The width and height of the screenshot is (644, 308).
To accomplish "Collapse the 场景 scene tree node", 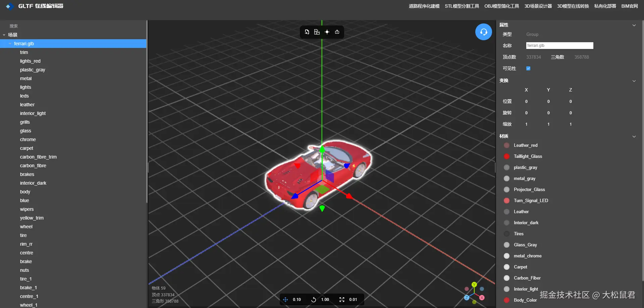I will [x=4, y=35].
